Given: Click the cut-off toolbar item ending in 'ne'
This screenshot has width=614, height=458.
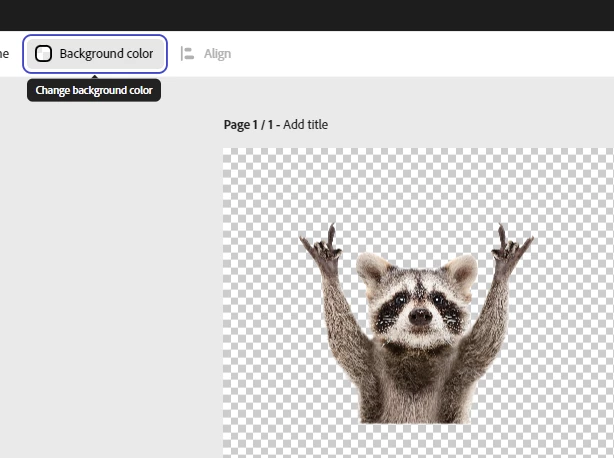Looking at the screenshot, I should click(x=4, y=54).
